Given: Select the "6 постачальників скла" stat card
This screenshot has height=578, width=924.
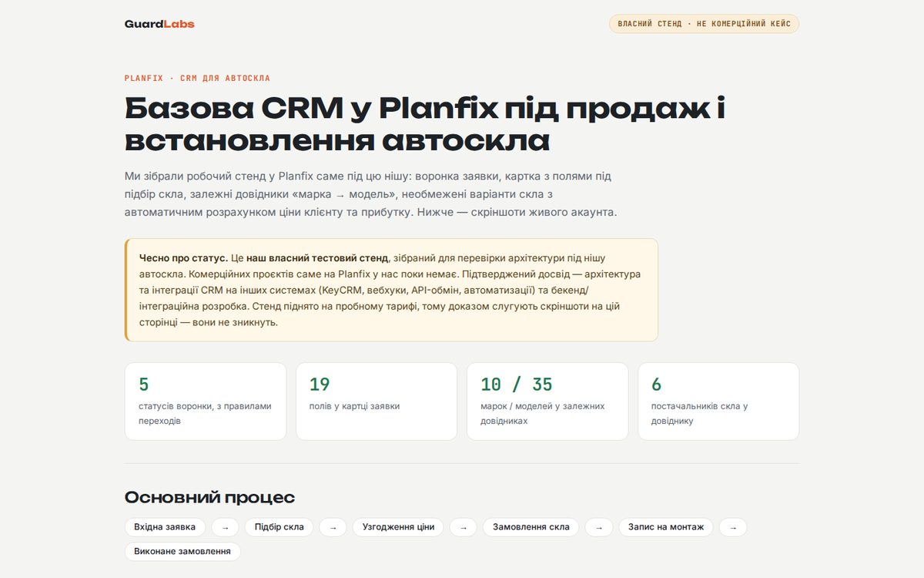Looking at the screenshot, I should [718, 402].
